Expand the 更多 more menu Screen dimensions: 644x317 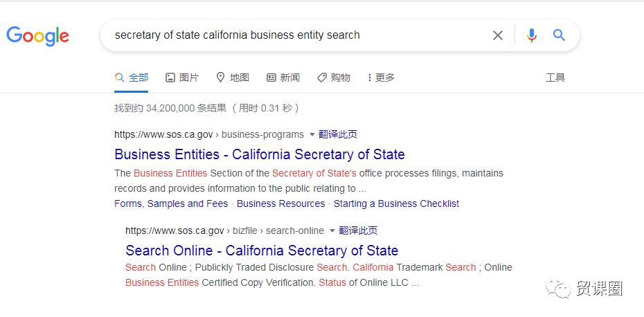click(381, 78)
